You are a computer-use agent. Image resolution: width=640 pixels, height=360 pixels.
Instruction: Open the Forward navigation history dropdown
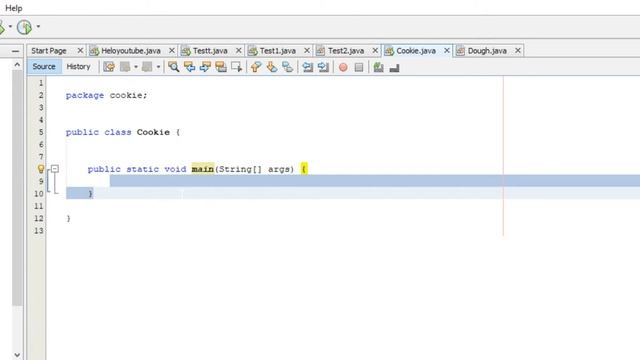[x=158, y=67]
